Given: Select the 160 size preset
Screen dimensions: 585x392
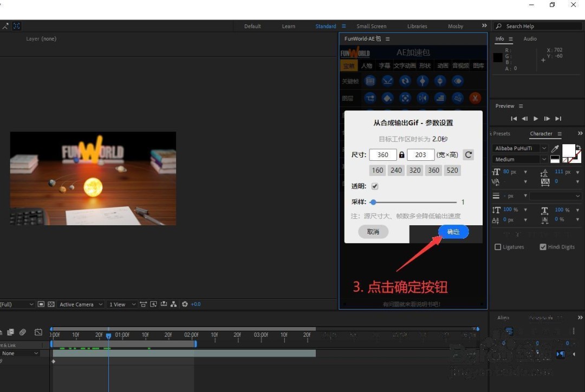Looking at the screenshot, I should [x=377, y=170].
